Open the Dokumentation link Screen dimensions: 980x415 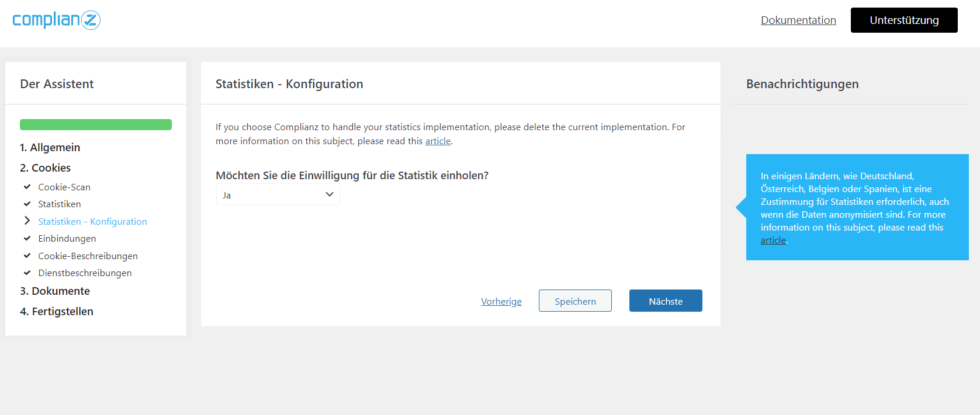798,20
